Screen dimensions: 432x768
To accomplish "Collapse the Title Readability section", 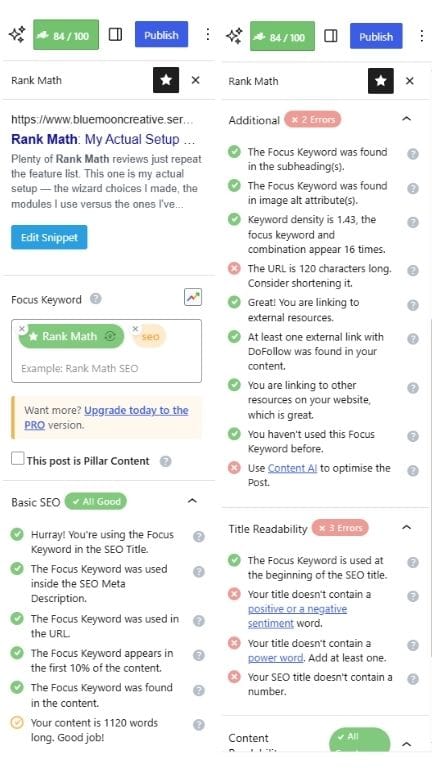I will point(407,528).
